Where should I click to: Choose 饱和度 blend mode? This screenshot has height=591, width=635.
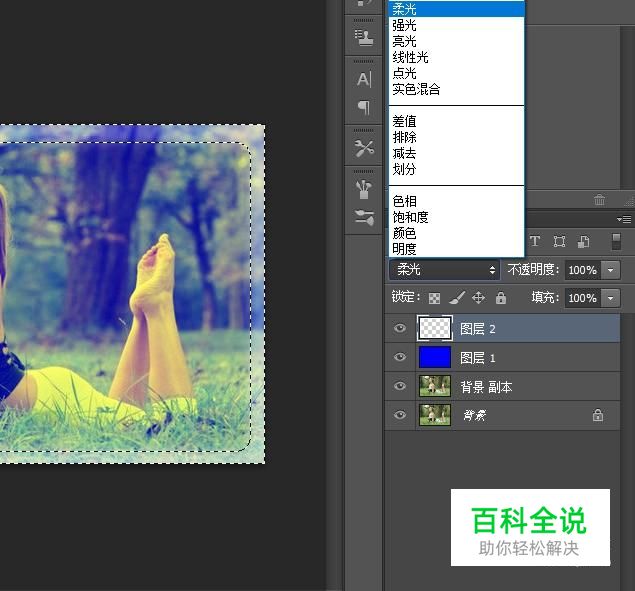point(456,217)
